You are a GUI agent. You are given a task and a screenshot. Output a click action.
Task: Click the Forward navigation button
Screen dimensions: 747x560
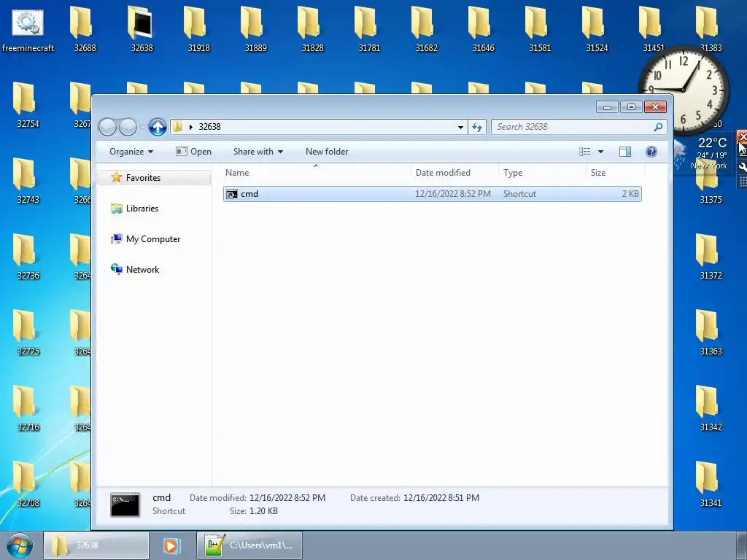tap(128, 127)
